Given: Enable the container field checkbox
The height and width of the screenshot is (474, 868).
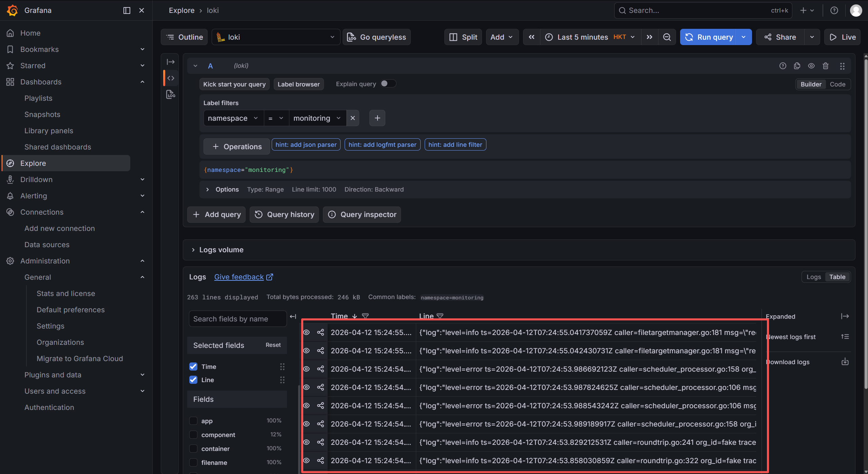Looking at the screenshot, I should (193, 449).
